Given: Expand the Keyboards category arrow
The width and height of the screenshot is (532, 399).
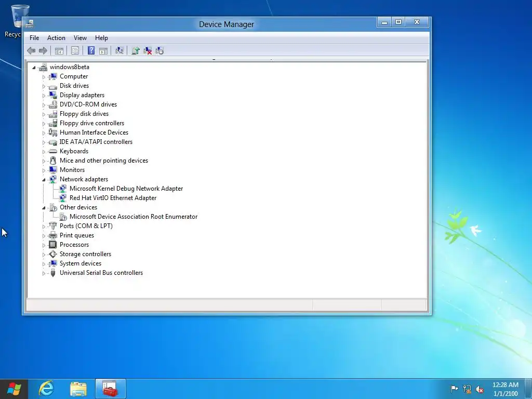Looking at the screenshot, I should click(44, 152).
